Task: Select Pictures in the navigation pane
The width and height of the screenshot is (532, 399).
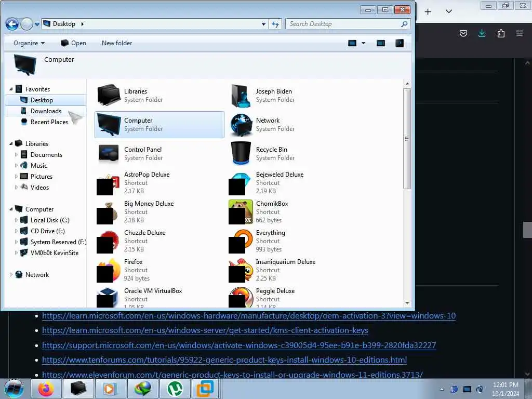Action: click(42, 177)
